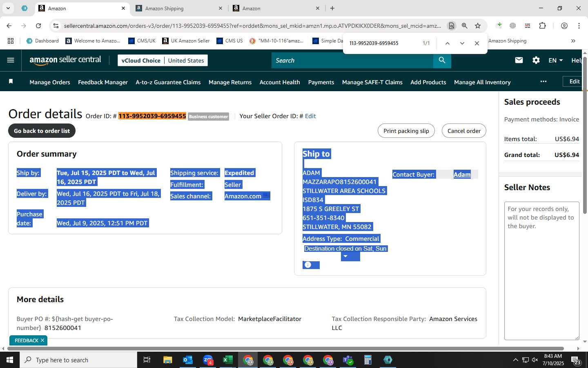
Task: Open A-to-z Guarantee Claims
Action: pos(168,82)
